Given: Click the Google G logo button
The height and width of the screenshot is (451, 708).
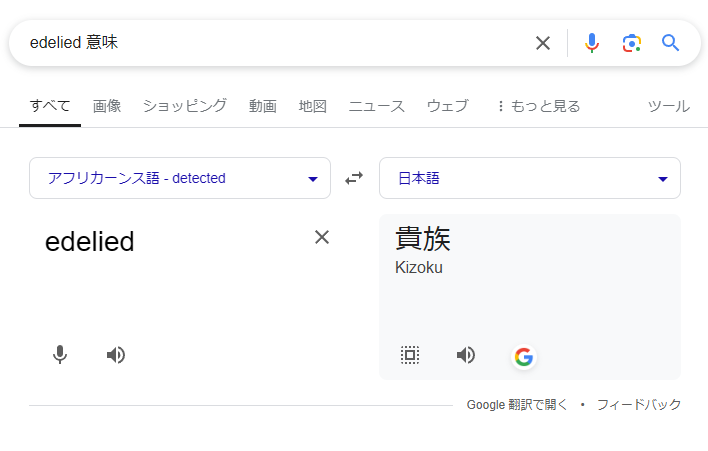Looking at the screenshot, I should (x=524, y=357).
